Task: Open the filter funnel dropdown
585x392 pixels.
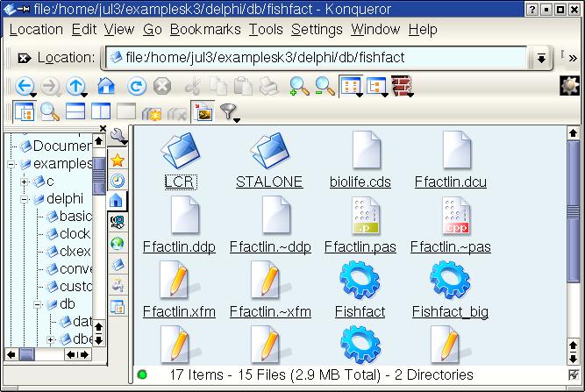Action: point(229,112)
